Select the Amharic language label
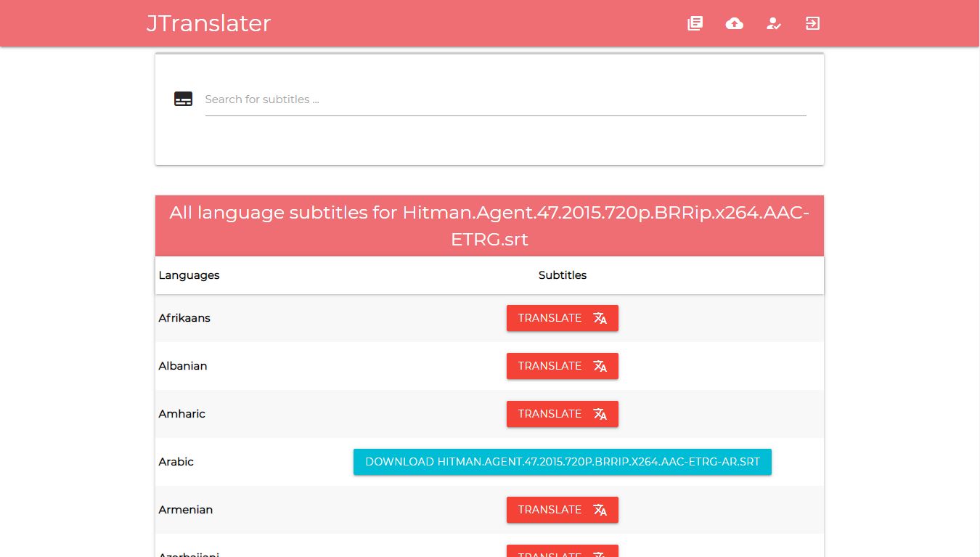 182,414
